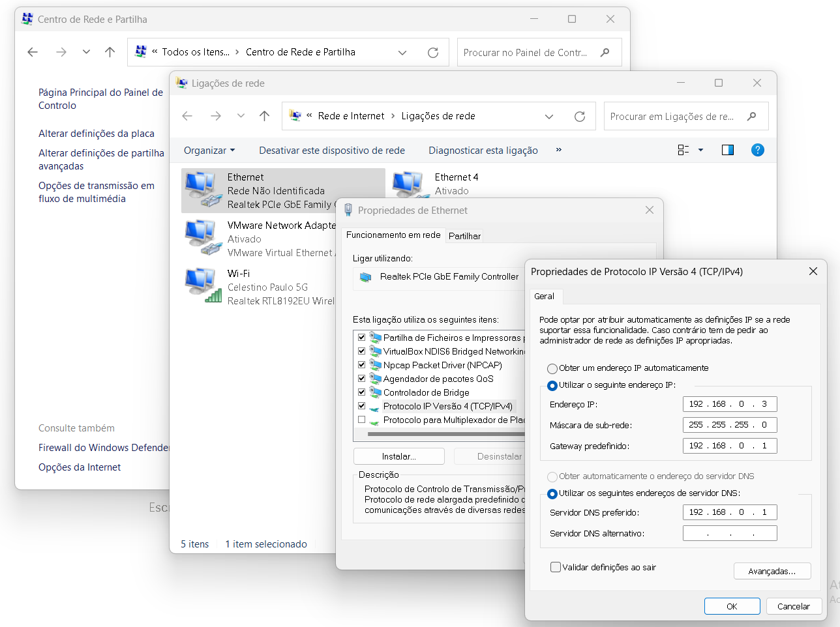Click the help question mark icon
This screenshot has width=840, height=627.
coord(757,150)
